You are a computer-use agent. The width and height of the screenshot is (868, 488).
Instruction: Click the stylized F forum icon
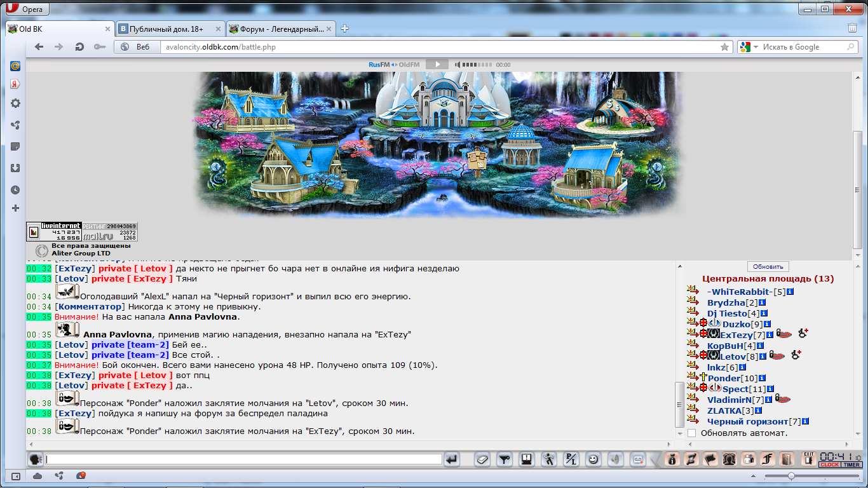(768, 459)
